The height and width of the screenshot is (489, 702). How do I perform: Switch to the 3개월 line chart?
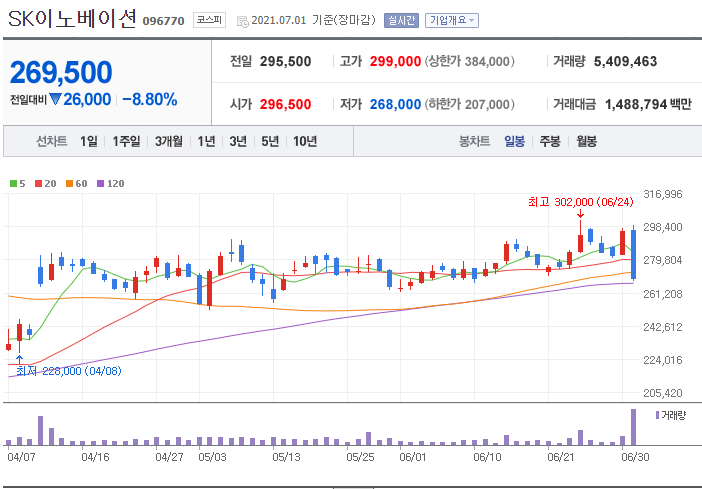coord(169,142)
